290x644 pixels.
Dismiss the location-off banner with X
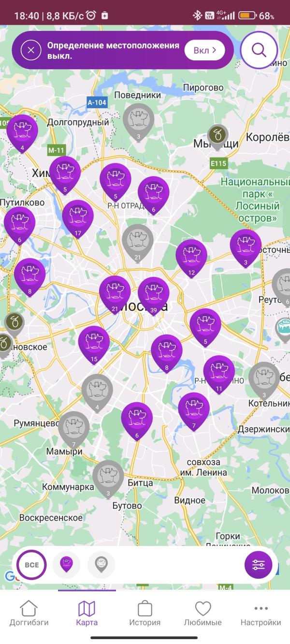(x=31, y=50)
